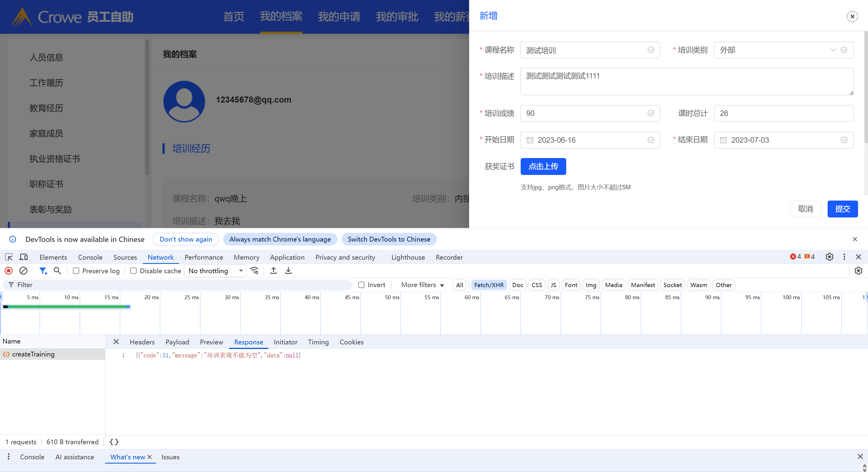
Task: Click the import HAR file upload icon
Action: [274, 271]
